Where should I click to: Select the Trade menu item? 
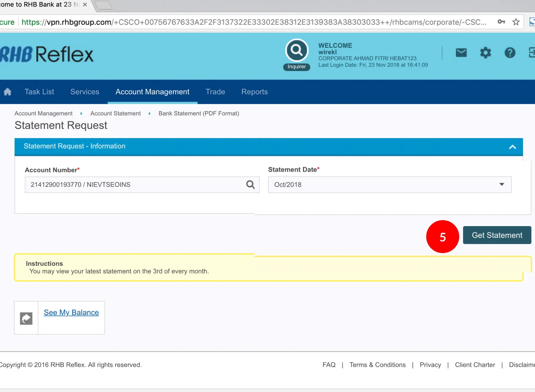coord(215,92)
